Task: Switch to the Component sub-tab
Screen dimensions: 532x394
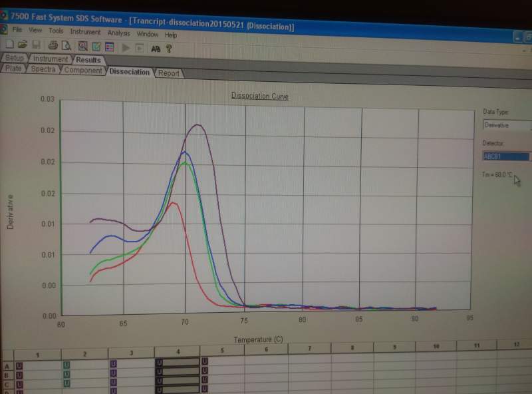Action: (x=82, y=71)
